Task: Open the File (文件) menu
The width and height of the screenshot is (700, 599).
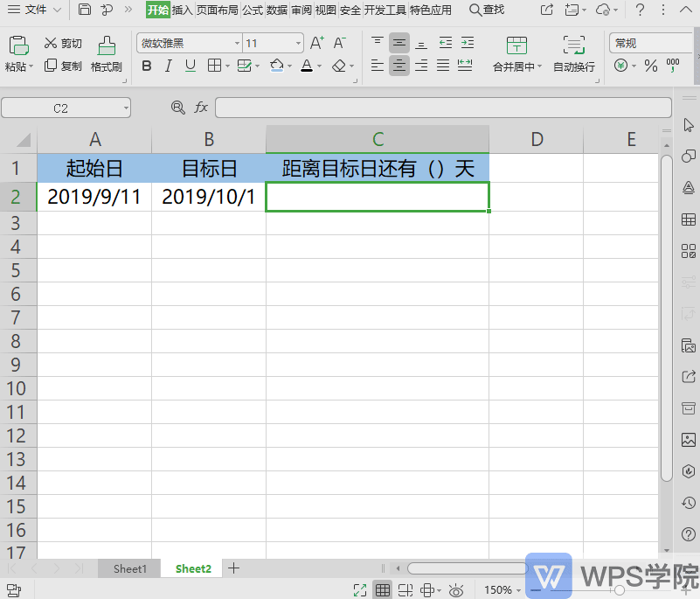Action: coord(34,10)
